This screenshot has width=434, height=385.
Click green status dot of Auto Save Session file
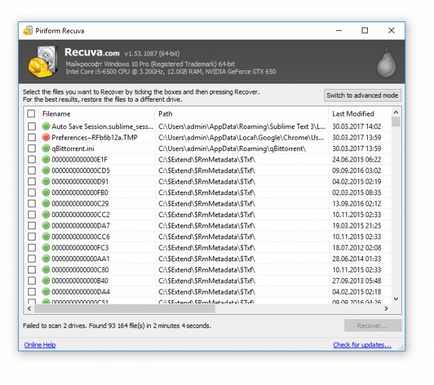click(46, 126)
